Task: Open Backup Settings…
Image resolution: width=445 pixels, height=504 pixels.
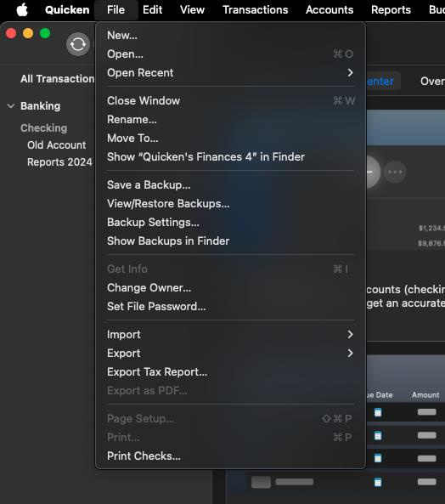Action: 230,222
